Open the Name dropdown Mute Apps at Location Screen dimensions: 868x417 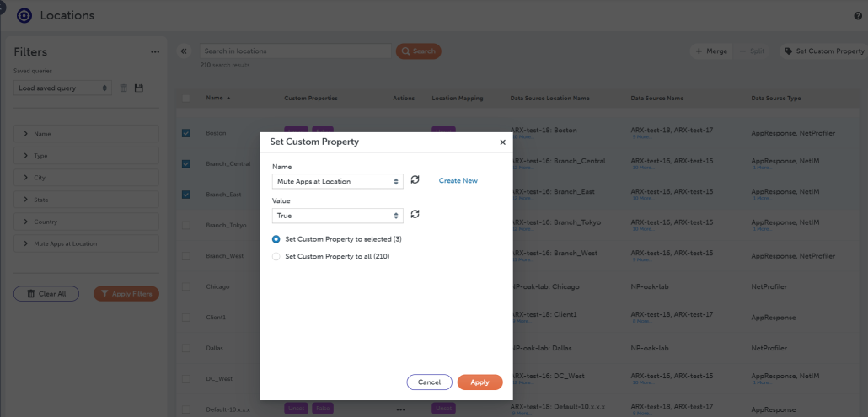click(x=338, y=181)
